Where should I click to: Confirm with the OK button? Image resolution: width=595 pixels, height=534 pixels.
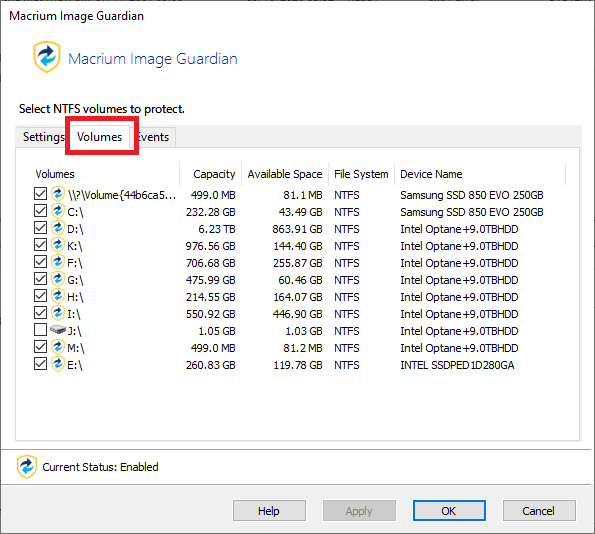pyautogui.click(x=449, y=511)
